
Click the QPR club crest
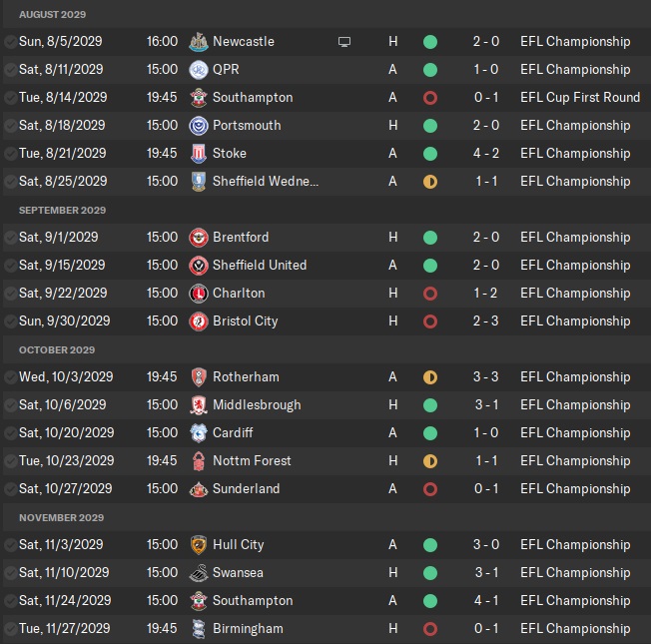198,70
